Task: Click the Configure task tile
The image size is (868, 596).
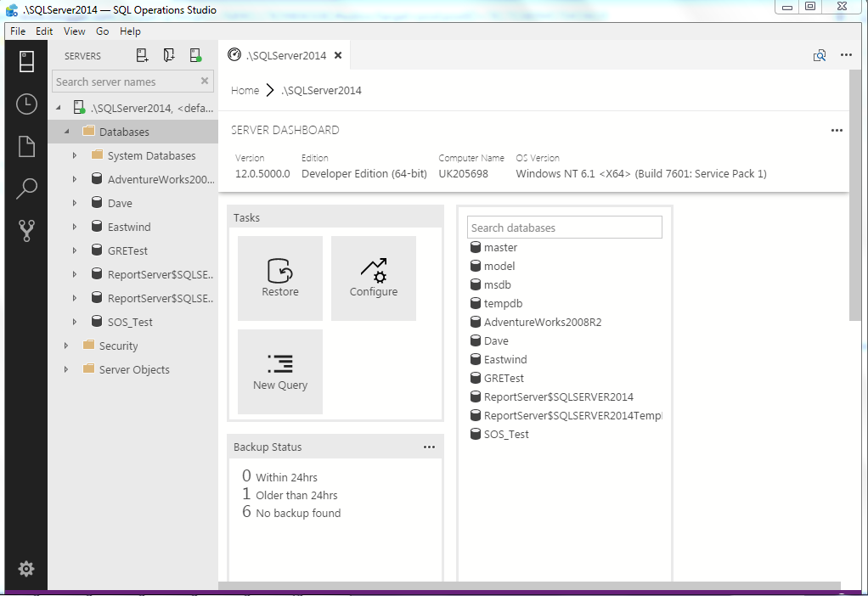Action: click(x=374, y=278)
